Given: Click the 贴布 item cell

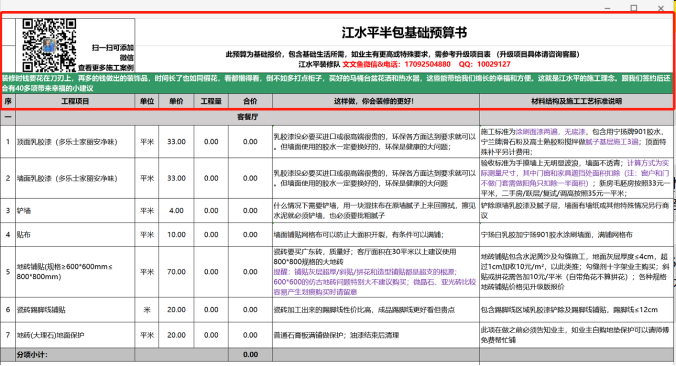Looking at the screenshot, I should click(x=75, y=235).
